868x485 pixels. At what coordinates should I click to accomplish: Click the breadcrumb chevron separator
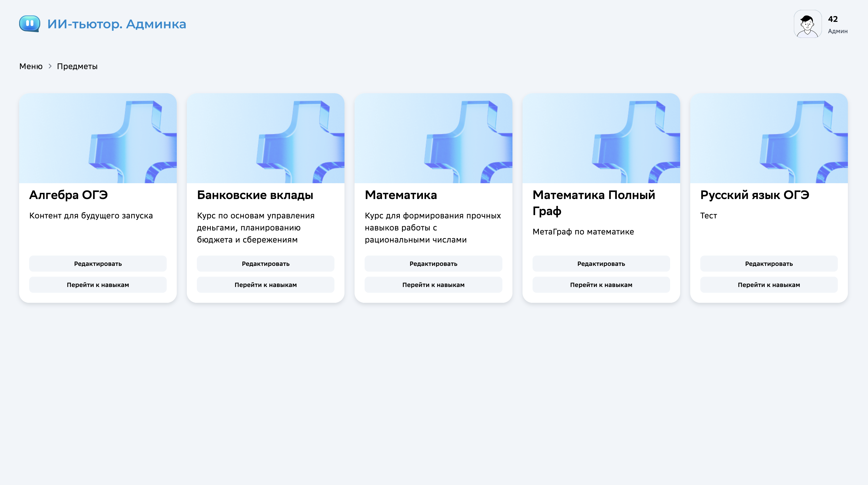click(50, 66)
